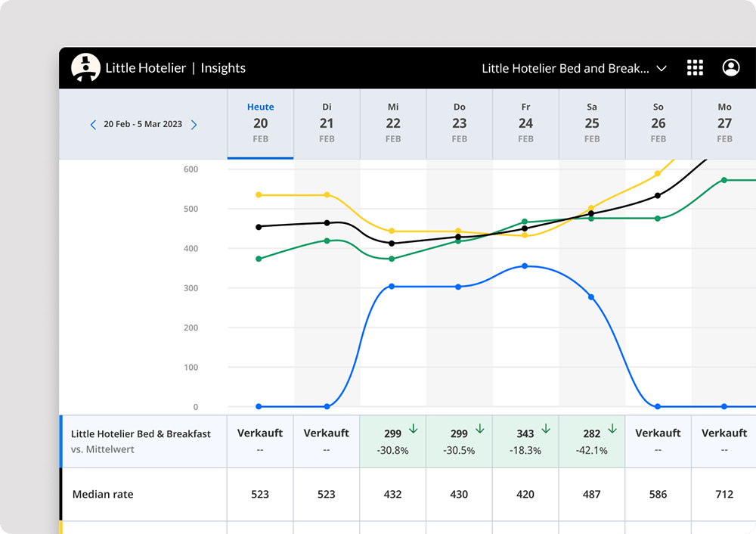The image size is (756, 534).
Task: Switch to the Mo 27 Feb column
Action: 724,123
